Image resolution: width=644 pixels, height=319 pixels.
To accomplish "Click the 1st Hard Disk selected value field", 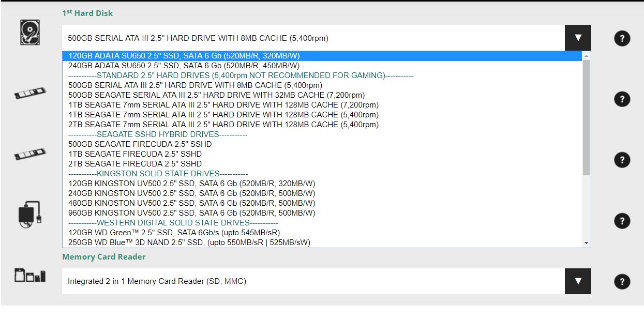I will [313, 38].
